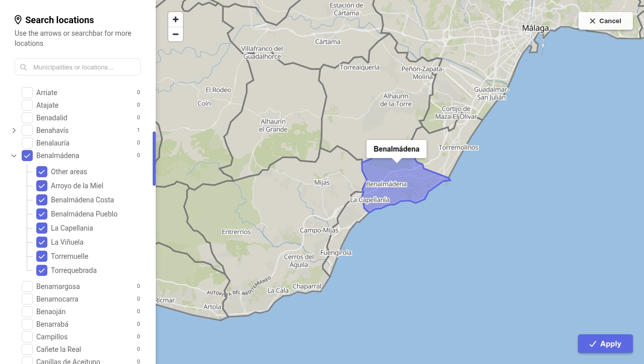Image resolution: width=644 pixels, height=364 pixels.
Task: Click the Entrerríos map label
Action: (x=236, y=232)
